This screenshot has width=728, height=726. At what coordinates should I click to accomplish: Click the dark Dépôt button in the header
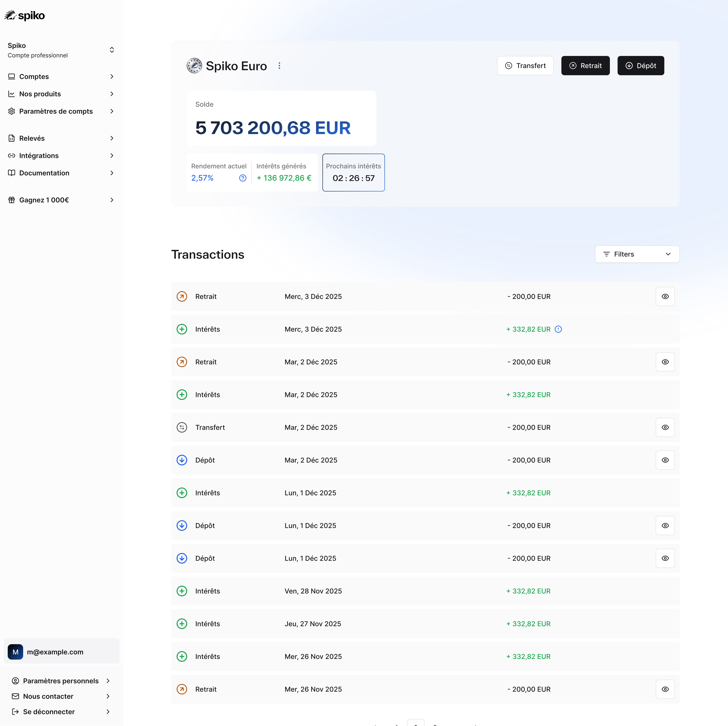point(641,65)
